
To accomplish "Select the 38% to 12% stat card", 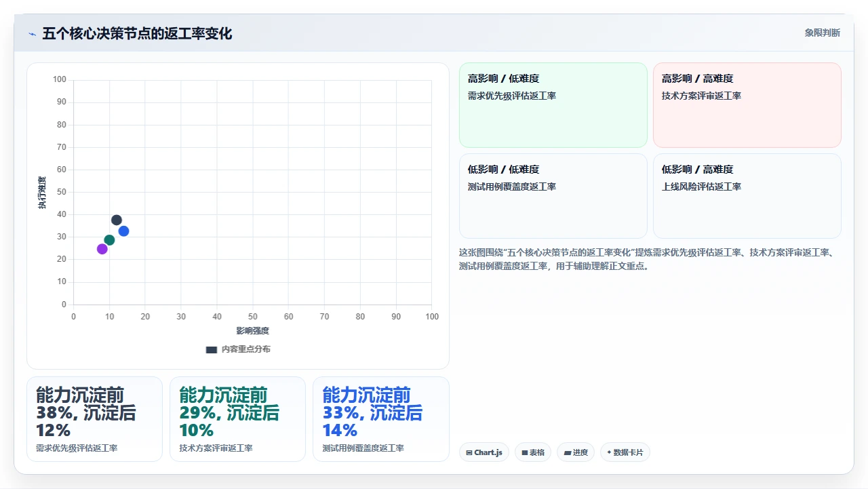I will click(94, 419).
